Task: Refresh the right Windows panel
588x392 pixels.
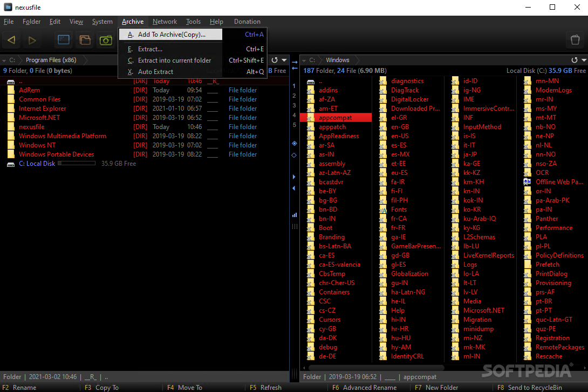Action: tap(574, 60)
